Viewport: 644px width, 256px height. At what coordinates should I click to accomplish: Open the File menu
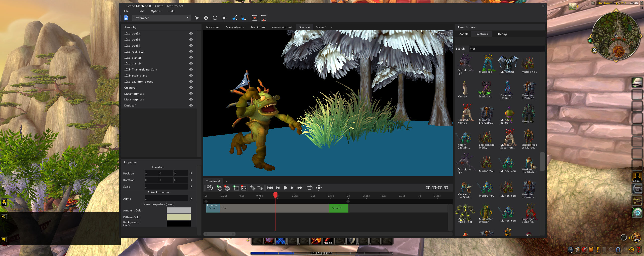pos(126,11)
